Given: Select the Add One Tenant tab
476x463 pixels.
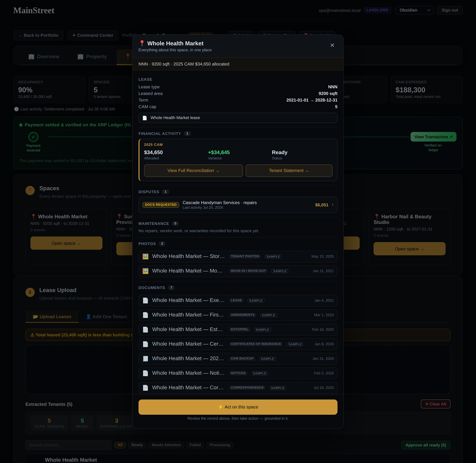Looking at the screenshot, I should click(106, 317).
